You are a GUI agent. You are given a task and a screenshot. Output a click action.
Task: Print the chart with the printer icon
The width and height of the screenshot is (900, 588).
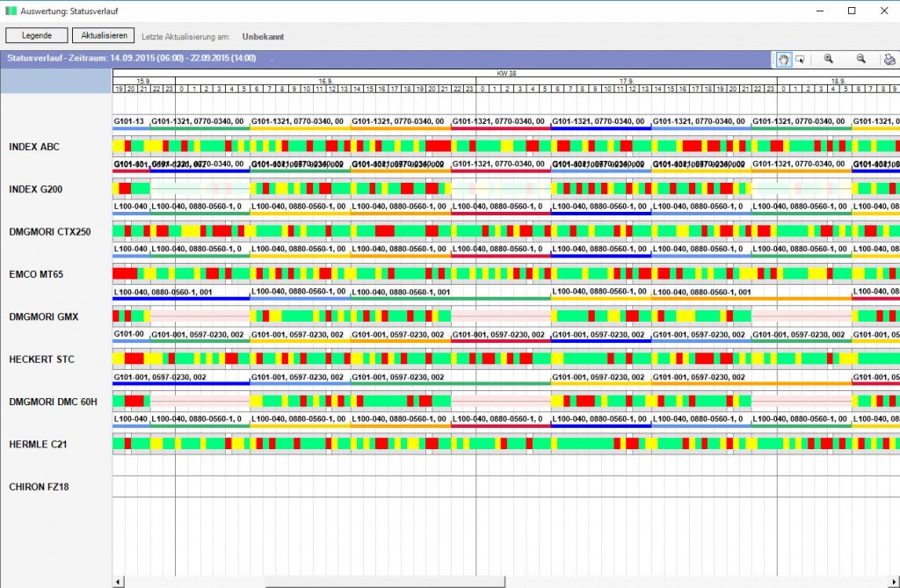point(889,59)
